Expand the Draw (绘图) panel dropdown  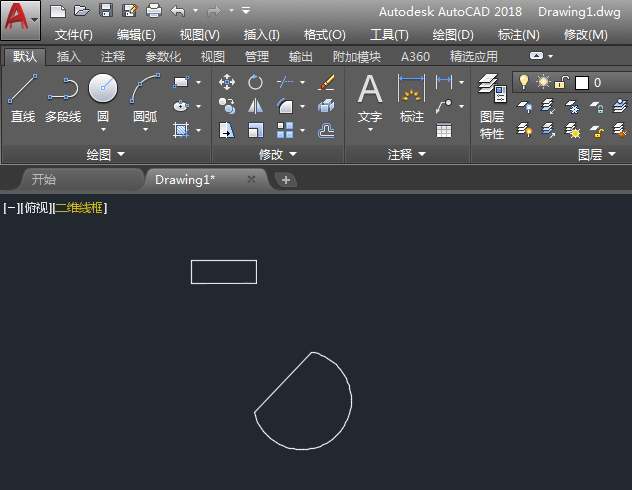click(105, 154)
